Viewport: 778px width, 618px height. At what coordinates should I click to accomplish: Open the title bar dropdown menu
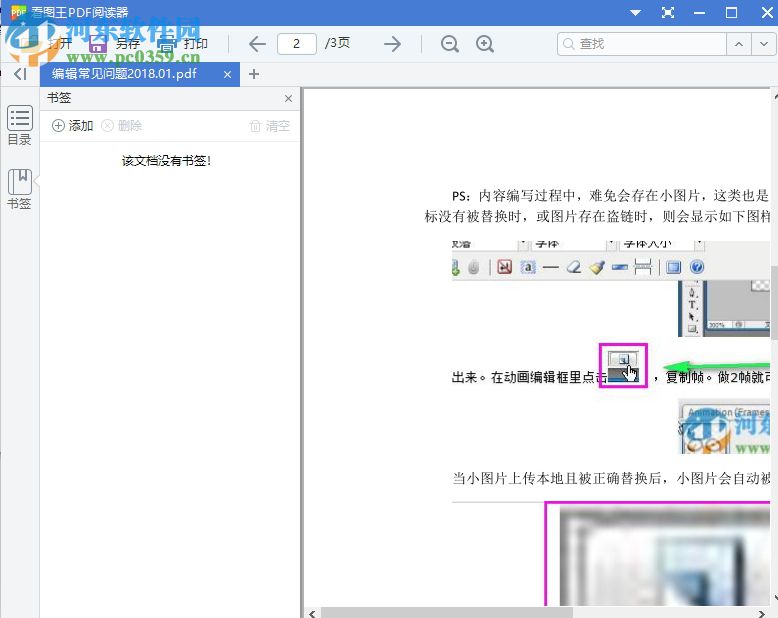point(635,13)
